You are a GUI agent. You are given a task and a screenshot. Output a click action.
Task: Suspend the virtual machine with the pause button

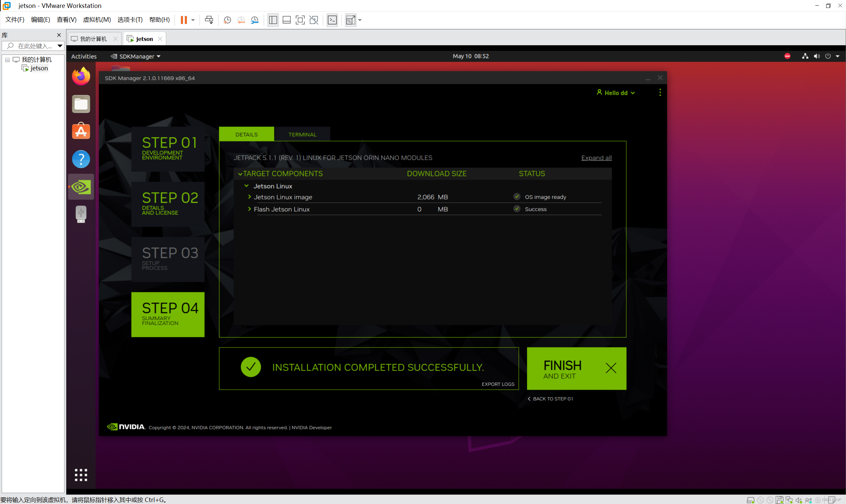(183, 20)
